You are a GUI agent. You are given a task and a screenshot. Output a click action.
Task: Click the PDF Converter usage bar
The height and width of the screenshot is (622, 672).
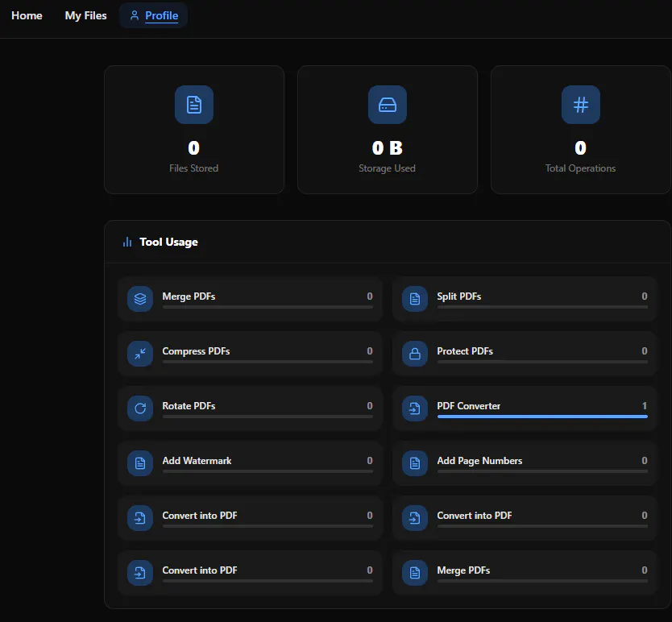click(x=542, y=417)
